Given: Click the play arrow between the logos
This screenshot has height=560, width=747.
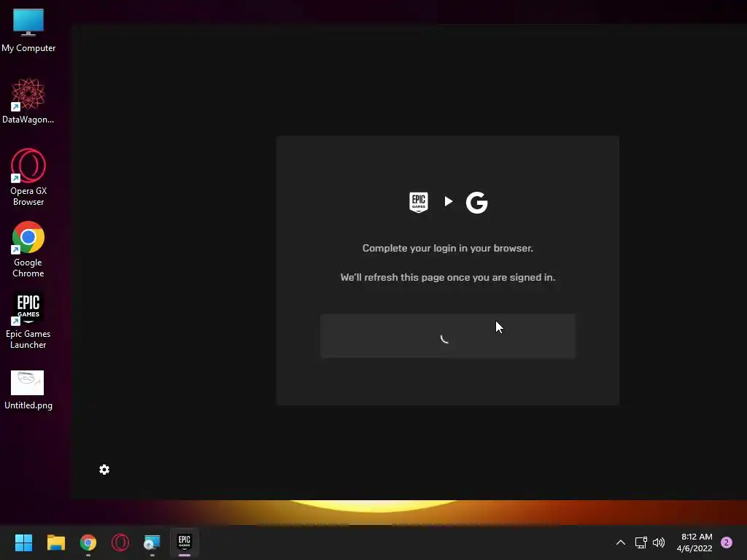Looking at the screenshot, I should tap(449, 201).
